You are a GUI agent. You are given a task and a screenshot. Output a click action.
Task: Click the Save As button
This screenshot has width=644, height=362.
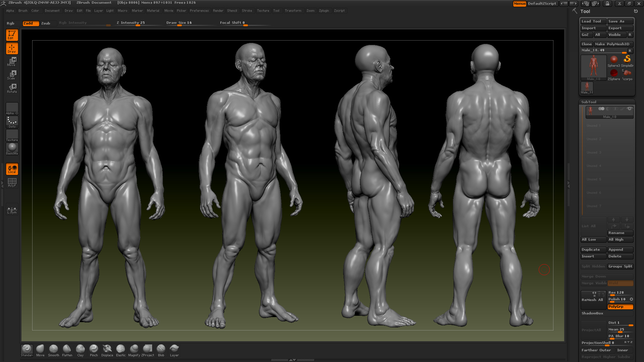620,21
